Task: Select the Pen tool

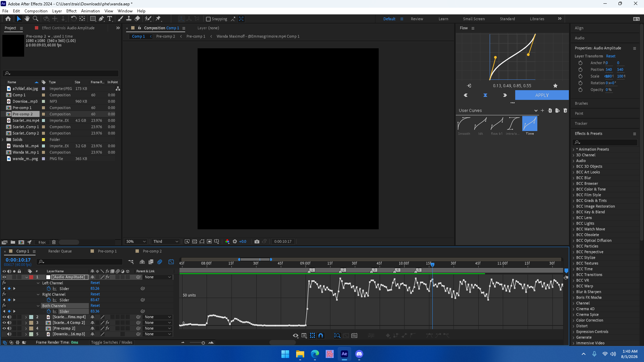Action: [101, 19]
